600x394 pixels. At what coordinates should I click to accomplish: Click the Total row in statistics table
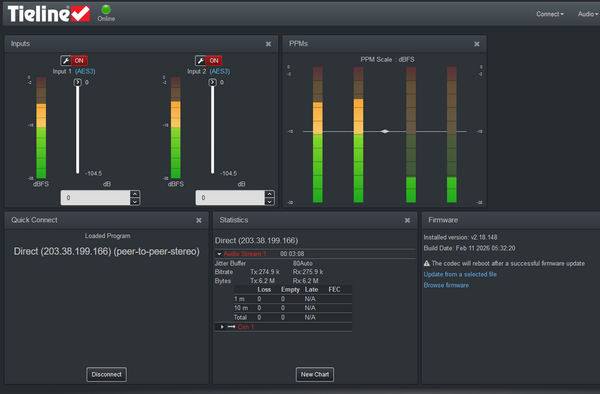tap(293, 317)
